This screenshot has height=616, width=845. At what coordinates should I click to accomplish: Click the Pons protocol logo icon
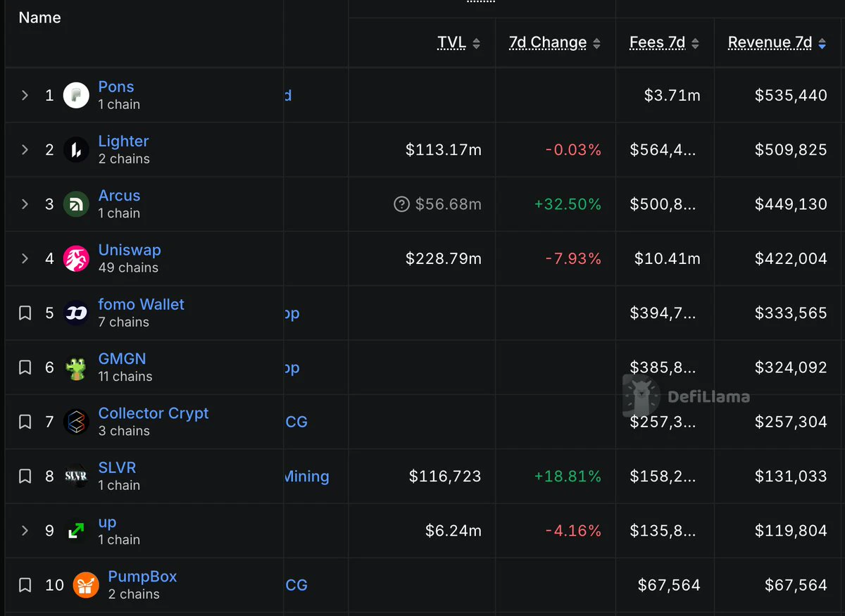click(x=76, y=95)
